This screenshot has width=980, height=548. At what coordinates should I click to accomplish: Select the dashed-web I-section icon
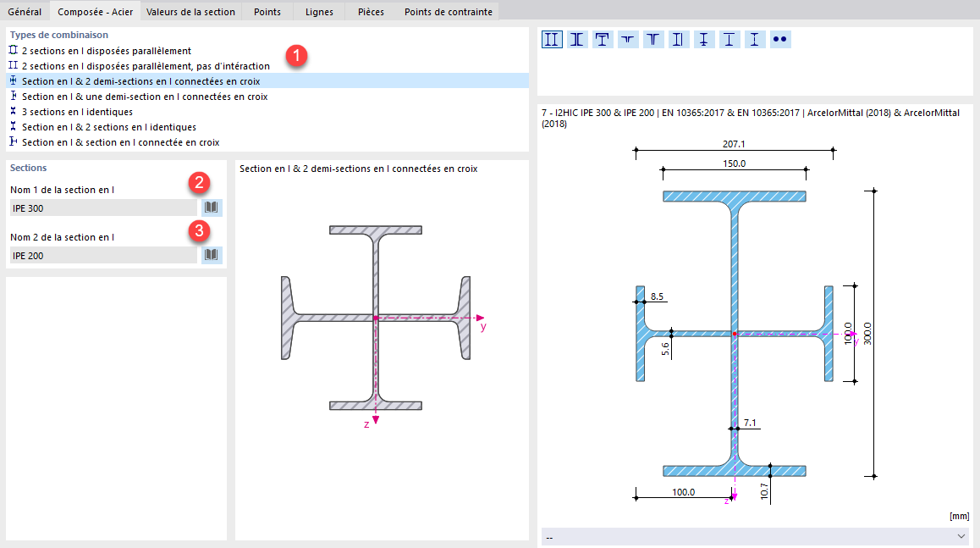[x=754, y=40]
